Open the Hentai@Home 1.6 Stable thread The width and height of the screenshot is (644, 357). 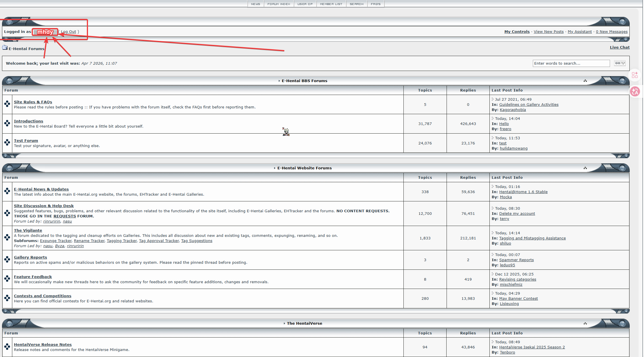coord(523,192)
